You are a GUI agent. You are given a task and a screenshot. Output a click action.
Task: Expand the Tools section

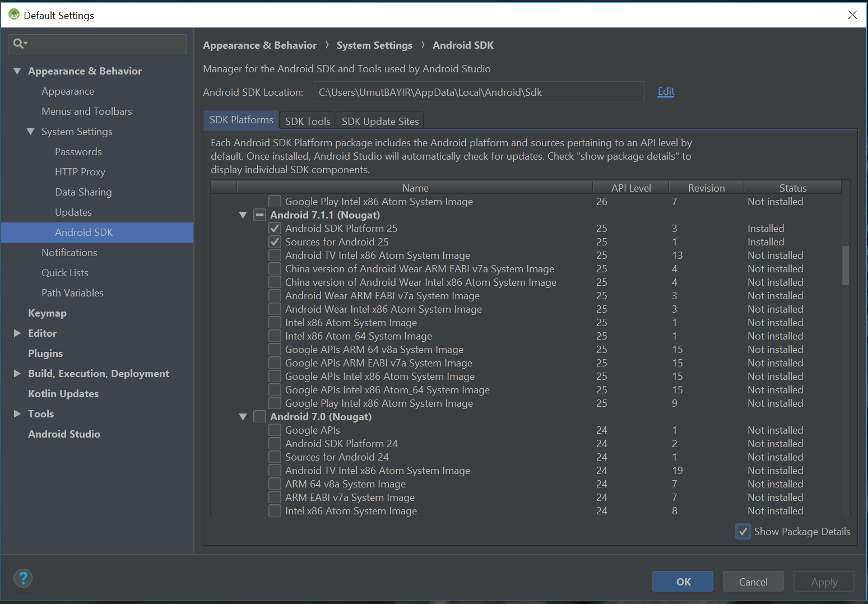17,414
